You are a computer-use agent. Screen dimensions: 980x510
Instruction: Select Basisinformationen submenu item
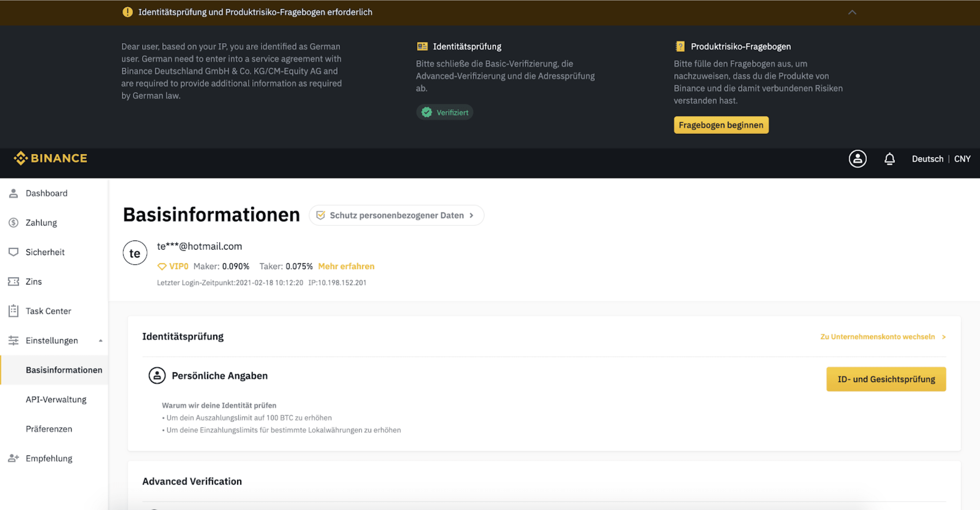54,370
